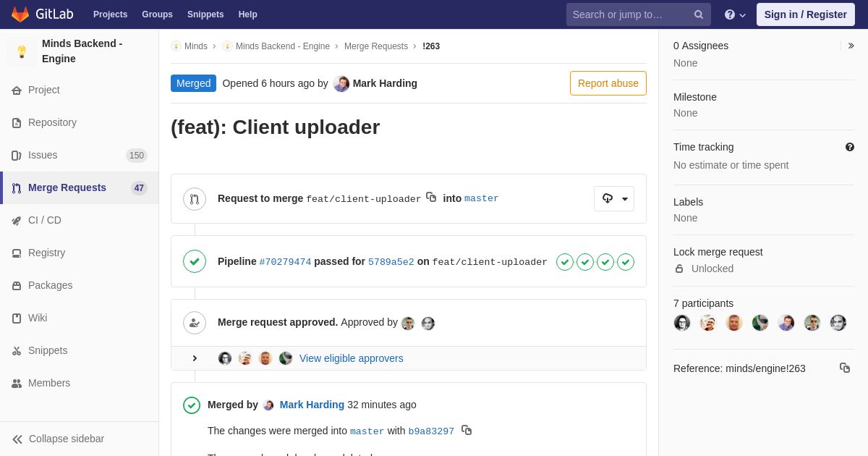Image resolution: width=868 pixels, height=456 pixels.
Task: Open Merge Requests in the sidebar
Action: (80, 187)
